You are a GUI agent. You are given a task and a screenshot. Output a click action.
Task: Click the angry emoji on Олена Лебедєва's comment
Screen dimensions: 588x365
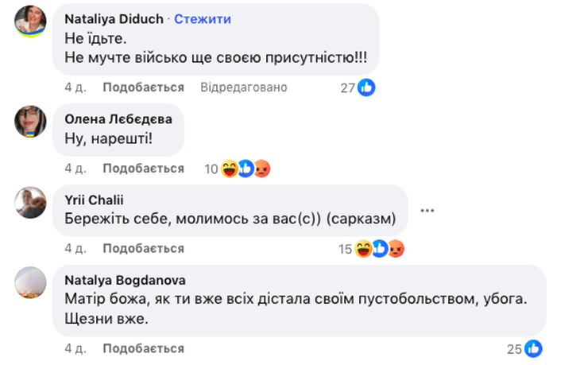261,169
